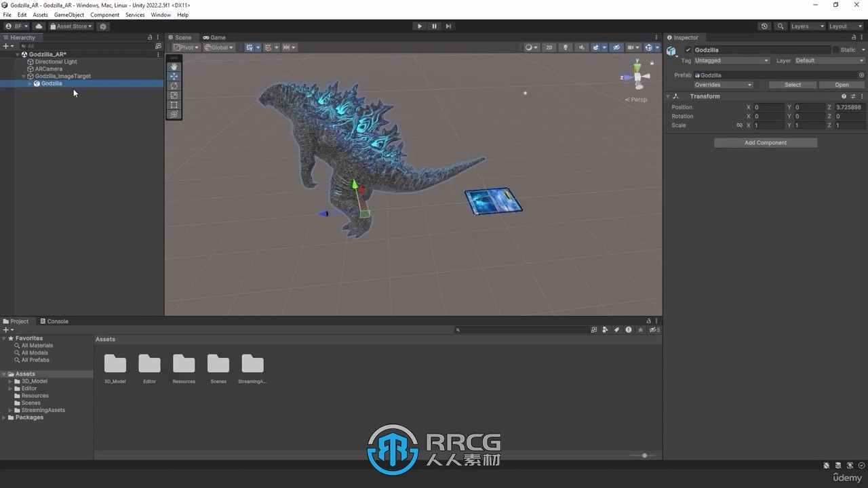Open the settings gear in top toolbar

coord(103,26)
